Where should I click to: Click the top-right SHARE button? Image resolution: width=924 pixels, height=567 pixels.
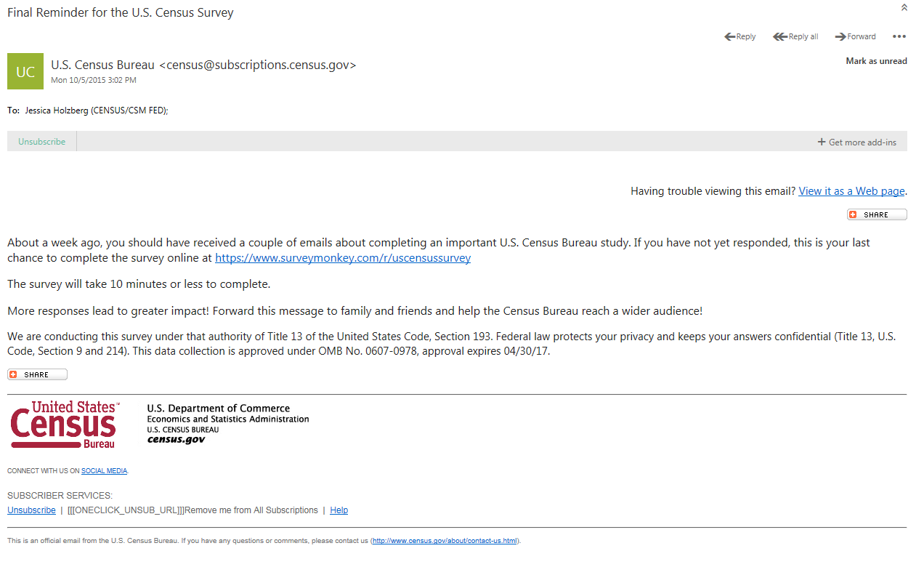click(x=877, y=214)
